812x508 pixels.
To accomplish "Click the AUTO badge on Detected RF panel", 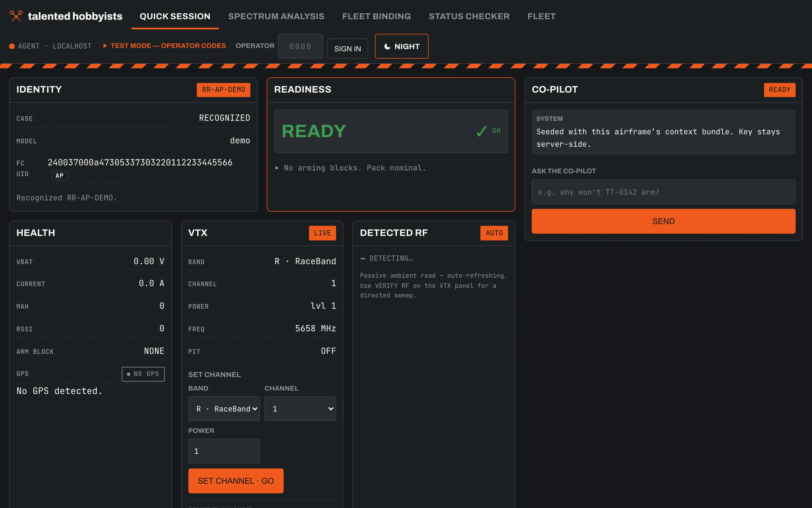I will click(x=494, y=233).
